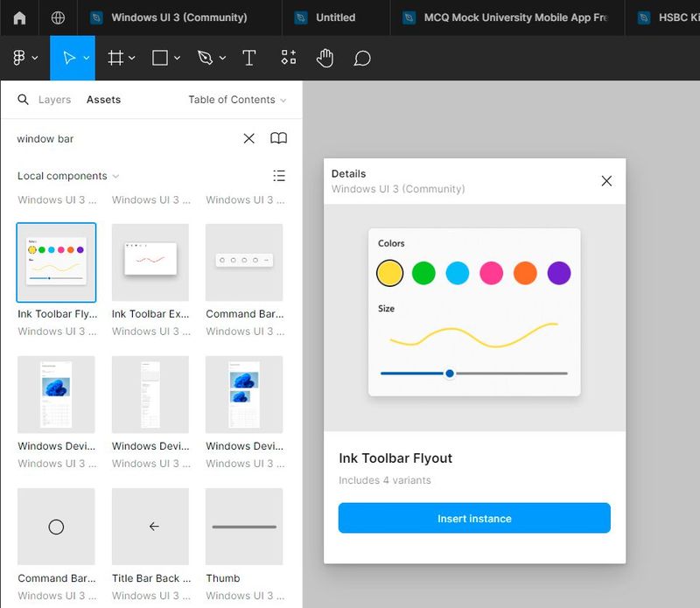Select the Move tool
Image resolution: width=700 pixels, height=608 pixels.
69,58
